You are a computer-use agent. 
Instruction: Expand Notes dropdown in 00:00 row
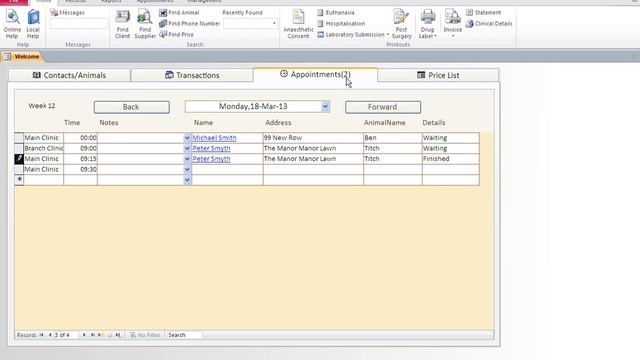(187, 138)
